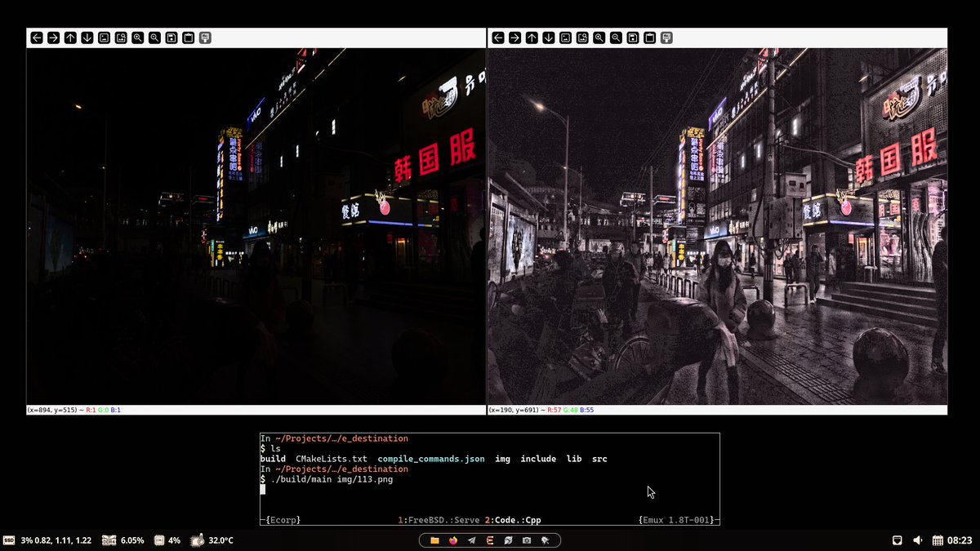The height and width of the screenshot is (551, 980).
Task: Click the left-arrow icon in the right viewer toolbar
Action: [498, 38]
